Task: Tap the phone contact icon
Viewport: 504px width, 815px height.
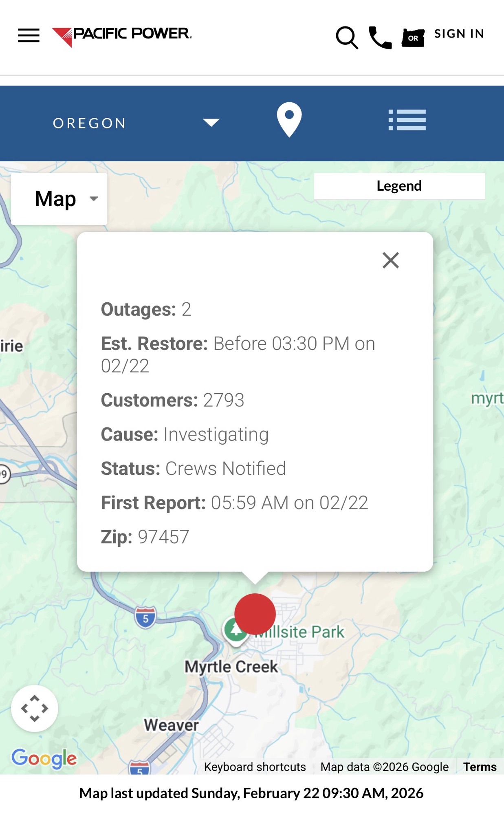Action: [380, 38]
